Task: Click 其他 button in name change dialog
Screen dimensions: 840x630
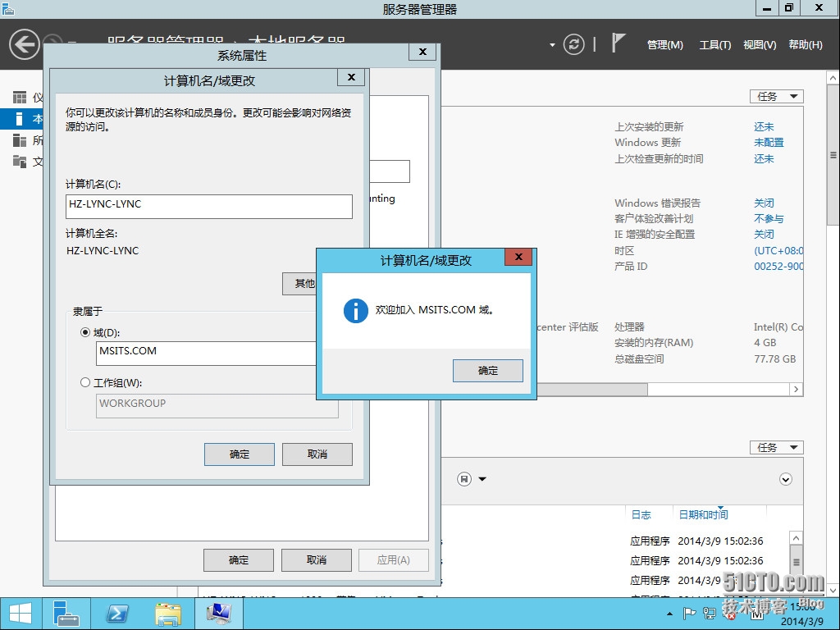Action: [299, 283]
